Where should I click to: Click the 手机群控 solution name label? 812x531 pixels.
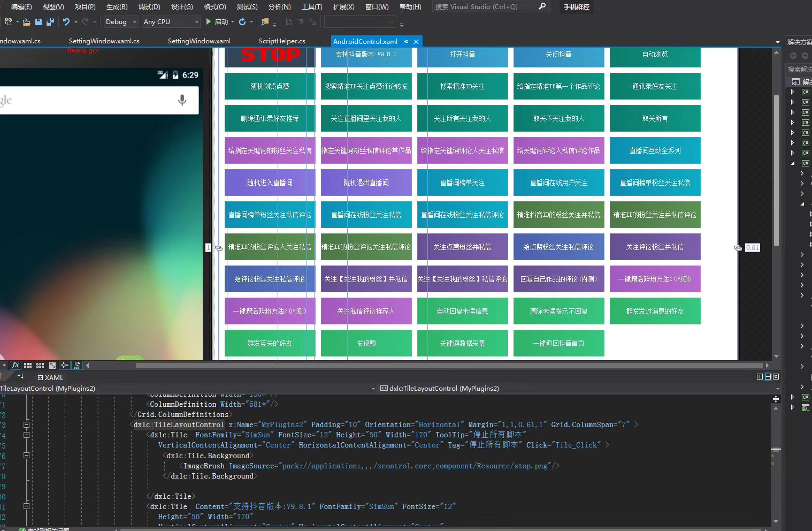576,6
